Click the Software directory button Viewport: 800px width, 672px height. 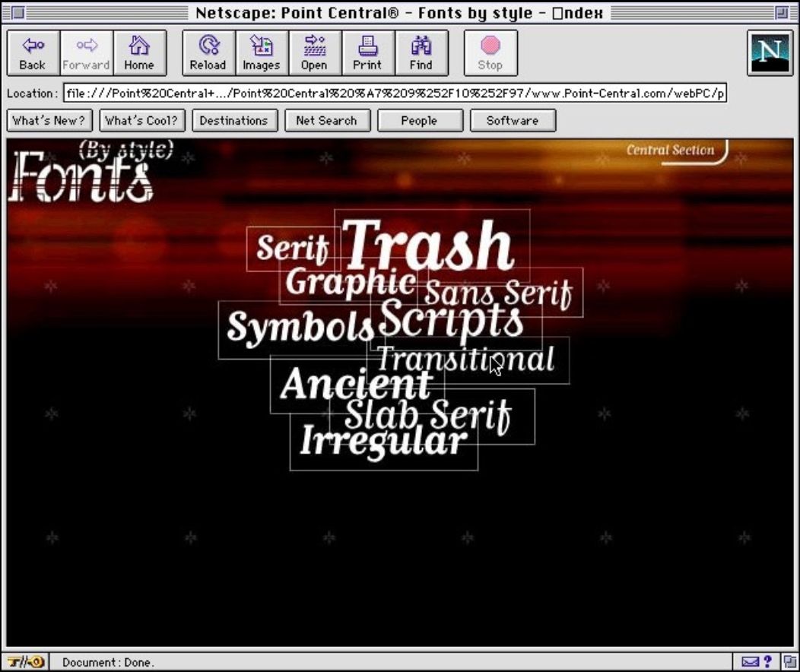click(x=513, y=121)
